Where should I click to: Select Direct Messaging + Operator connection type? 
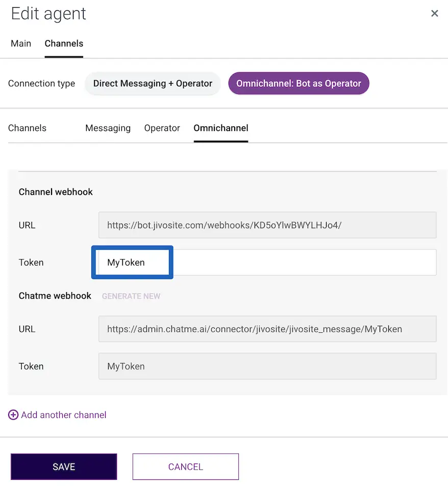pyautogui.click(x=153, y=84)
